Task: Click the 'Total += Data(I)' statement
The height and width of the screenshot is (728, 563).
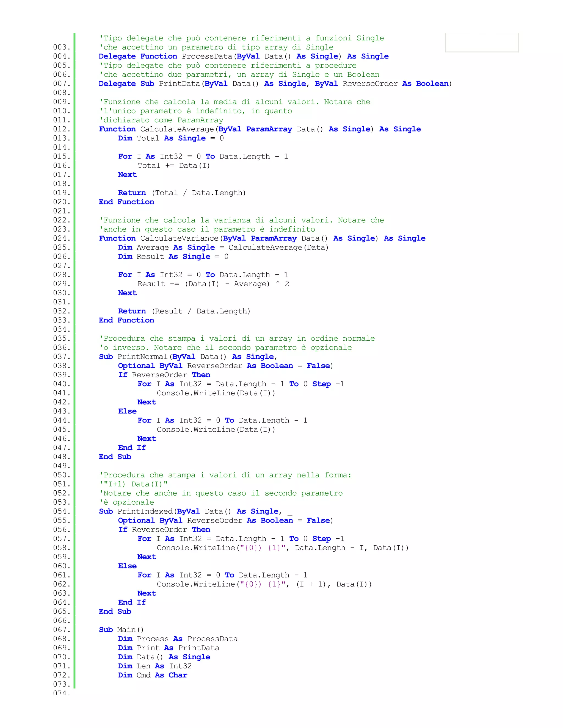Action: coord(174,166)
